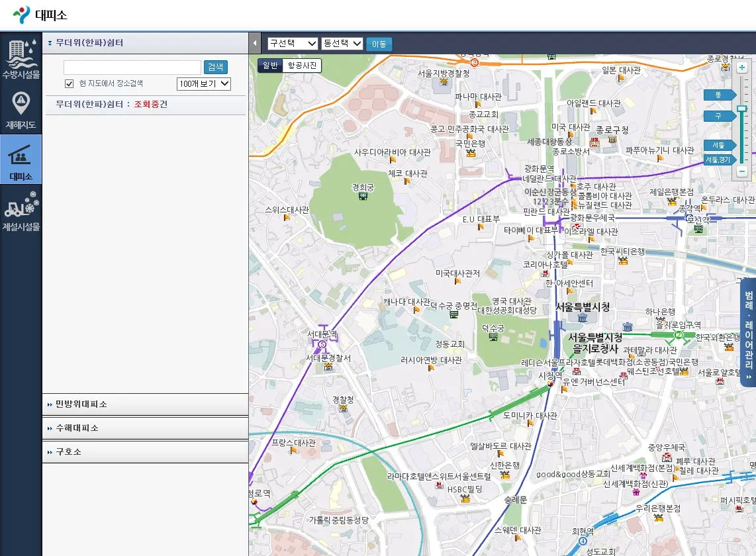Click the 한국씨티은행 bank icon on map

[623, 260]
